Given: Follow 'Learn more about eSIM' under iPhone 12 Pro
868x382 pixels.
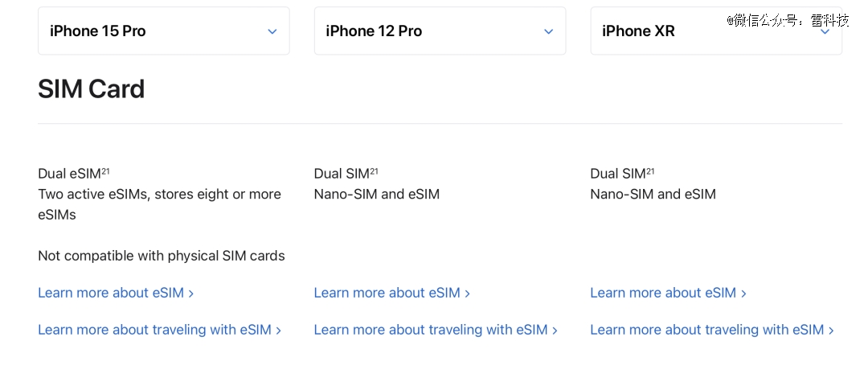Looking at the screenshot, I should (392, 293).
